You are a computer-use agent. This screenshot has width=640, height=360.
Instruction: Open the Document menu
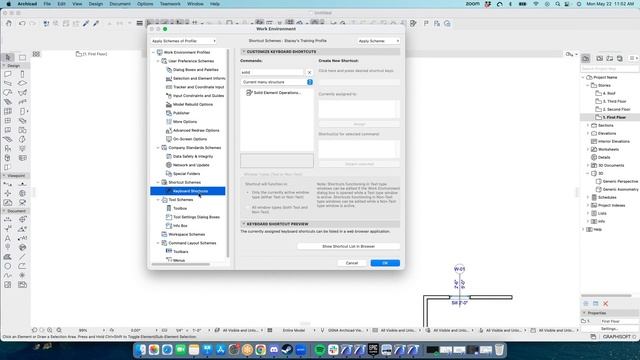(x=120, y=4)
